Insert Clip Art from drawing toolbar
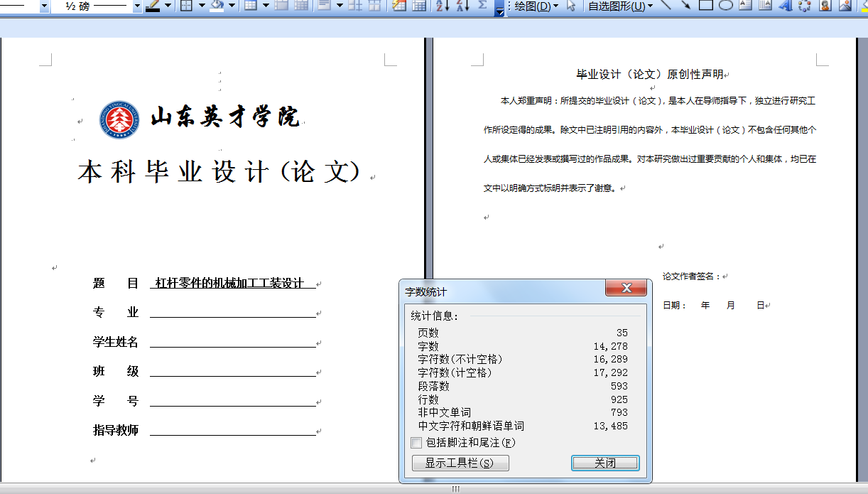The image size is (868, 494). point(825,6)
